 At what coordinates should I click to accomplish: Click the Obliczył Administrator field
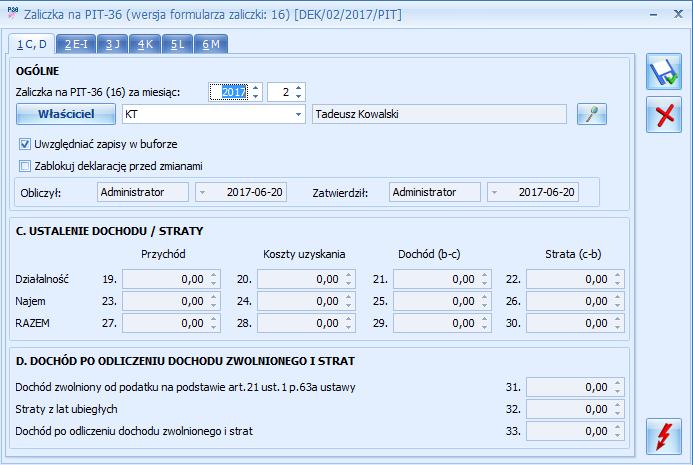click(143, 192)
